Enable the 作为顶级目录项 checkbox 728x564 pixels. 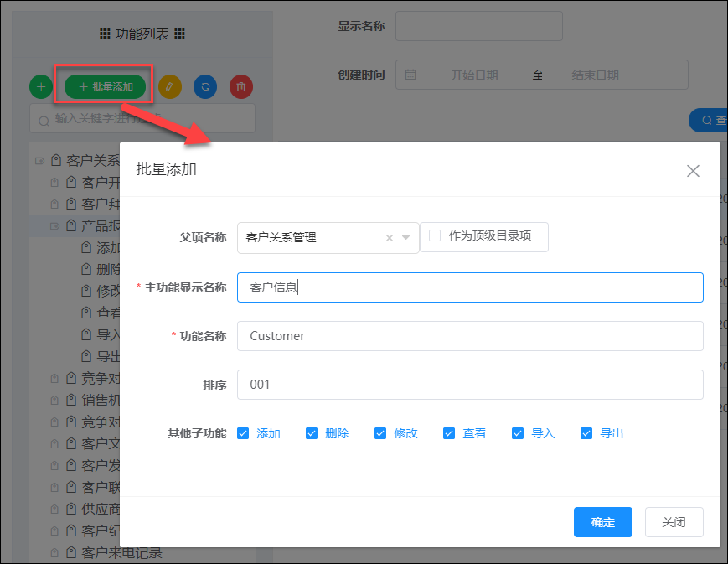434,237
